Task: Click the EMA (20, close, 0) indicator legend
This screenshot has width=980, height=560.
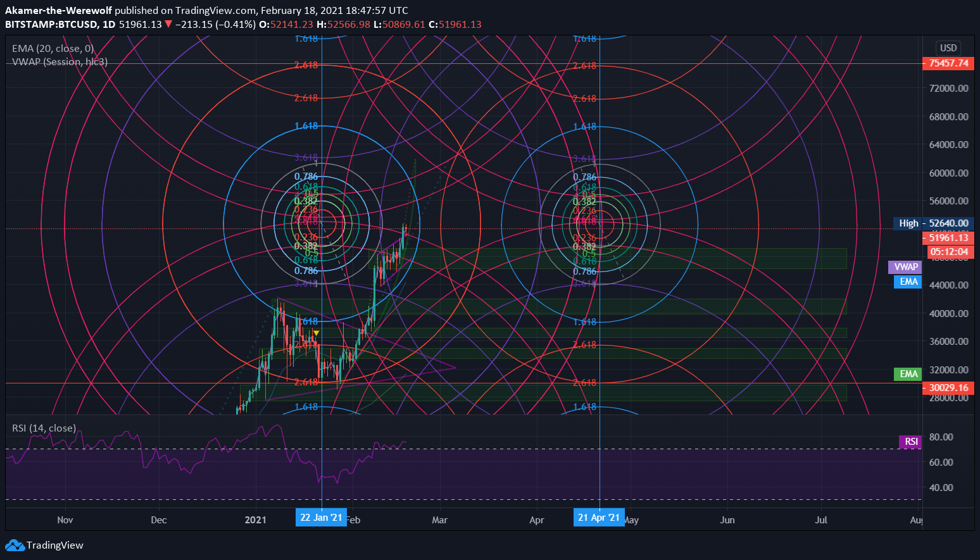Action: point(53,48)
